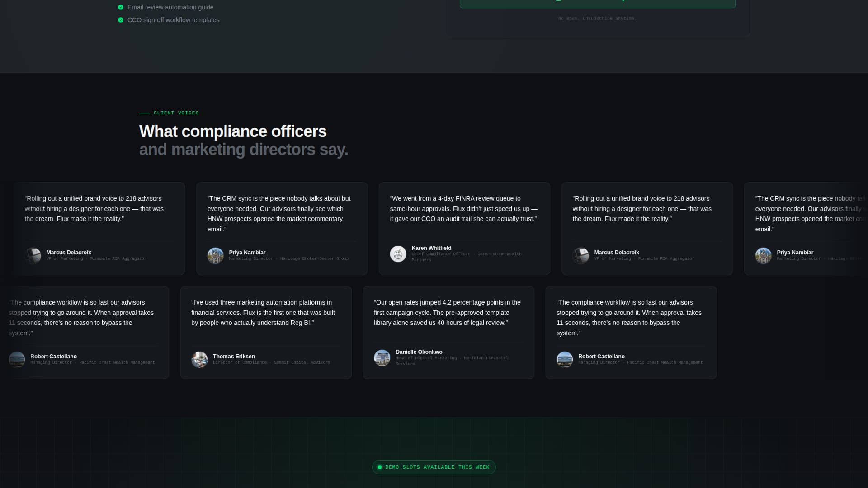The width and height of the screenshot is (868, 488).
Task: Open the Karen Whitfield FINRA review testimonial card
Action: tap(465, 229)
